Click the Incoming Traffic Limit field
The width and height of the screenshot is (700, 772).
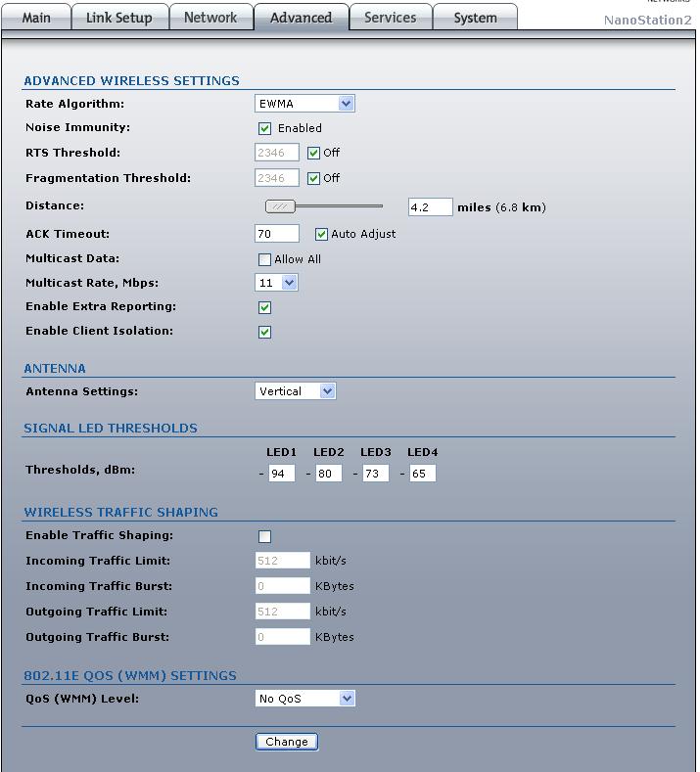[x=282, y=561]
